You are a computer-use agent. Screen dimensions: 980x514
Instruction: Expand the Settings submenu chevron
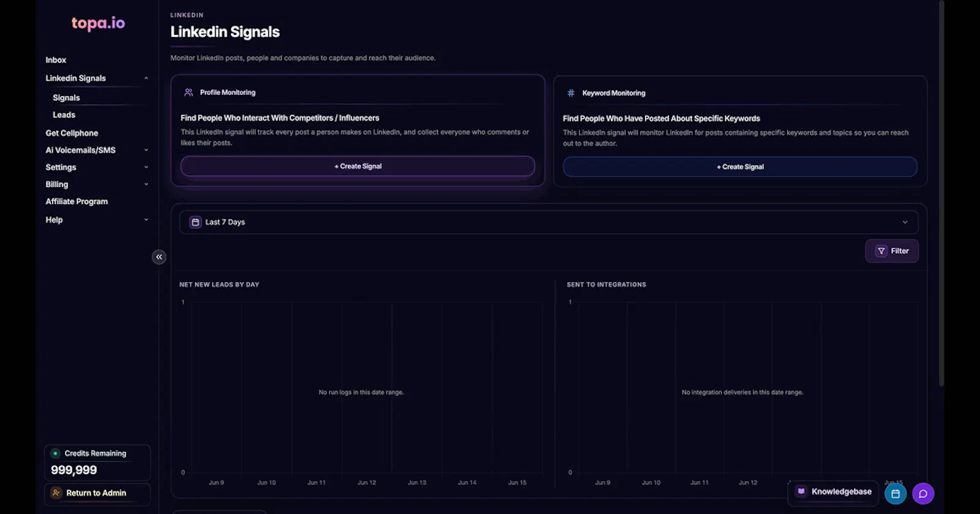click(x=146, y=167)
